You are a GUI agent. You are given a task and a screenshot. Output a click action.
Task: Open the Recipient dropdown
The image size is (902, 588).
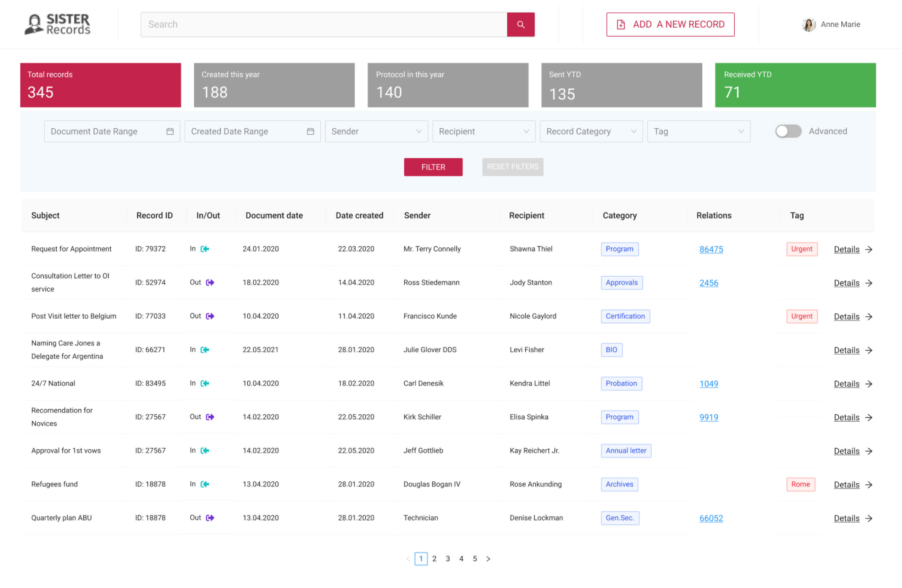click(483, 131)
